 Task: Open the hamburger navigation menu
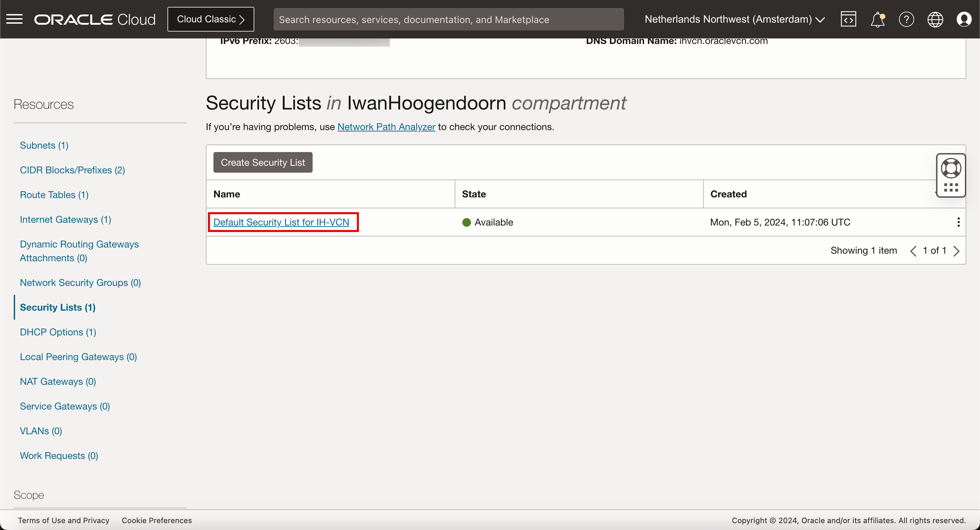click(x=14, y=19)
